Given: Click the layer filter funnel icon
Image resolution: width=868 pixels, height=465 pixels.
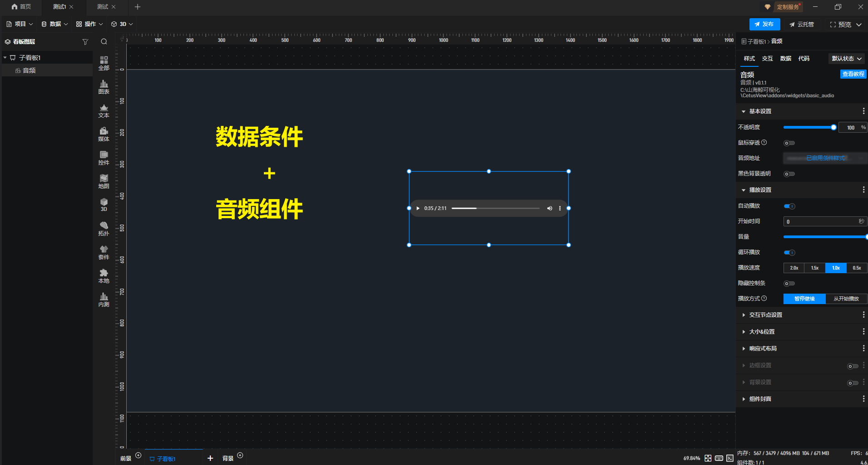Looking at the screenshot, I should click(85, 42).
